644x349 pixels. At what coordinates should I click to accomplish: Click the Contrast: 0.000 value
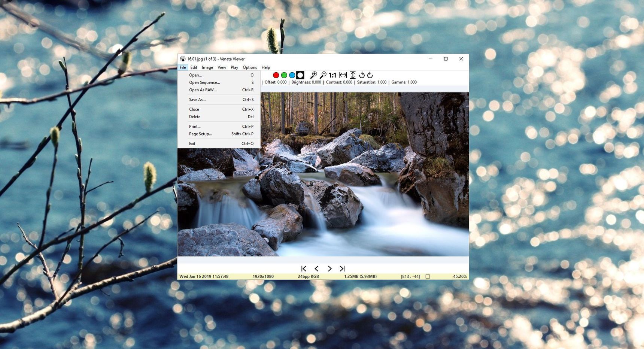pos(339,82)
